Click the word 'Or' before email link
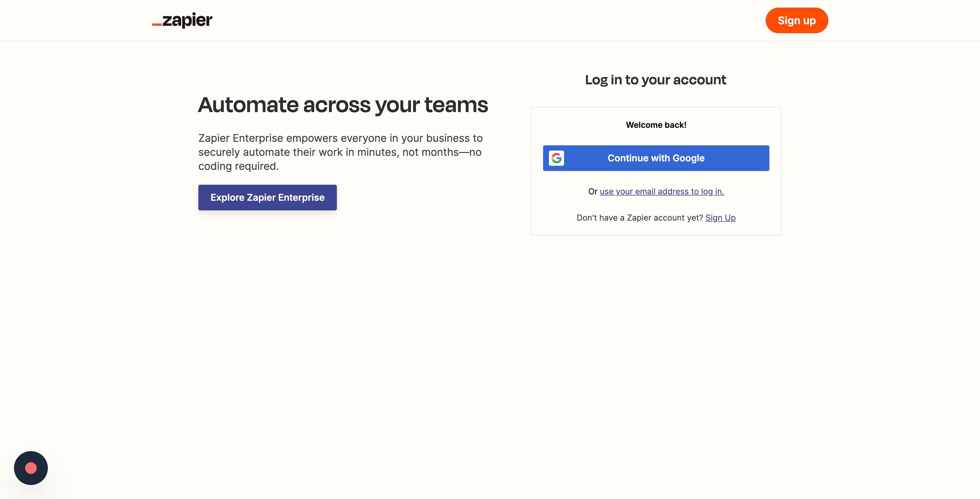Image resolution: width=980 pixels, height=499 pixels. point(592,191)
